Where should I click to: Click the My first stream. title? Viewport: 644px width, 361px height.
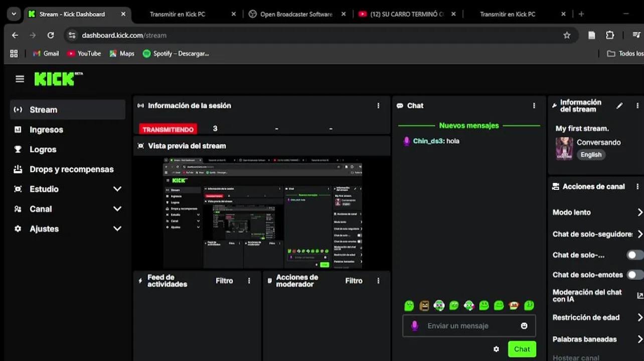pos(582,128)
